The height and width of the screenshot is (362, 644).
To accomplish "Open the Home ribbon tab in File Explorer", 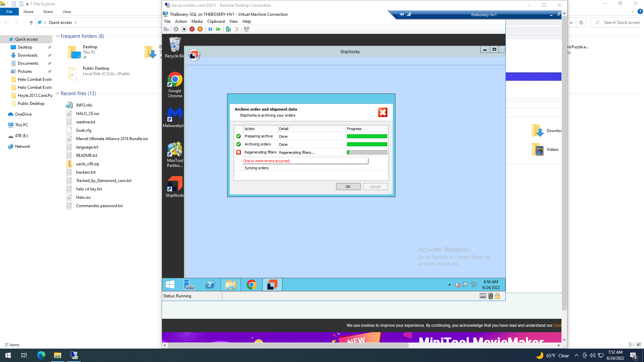I will pyautogui.click(x=29, y=12).
